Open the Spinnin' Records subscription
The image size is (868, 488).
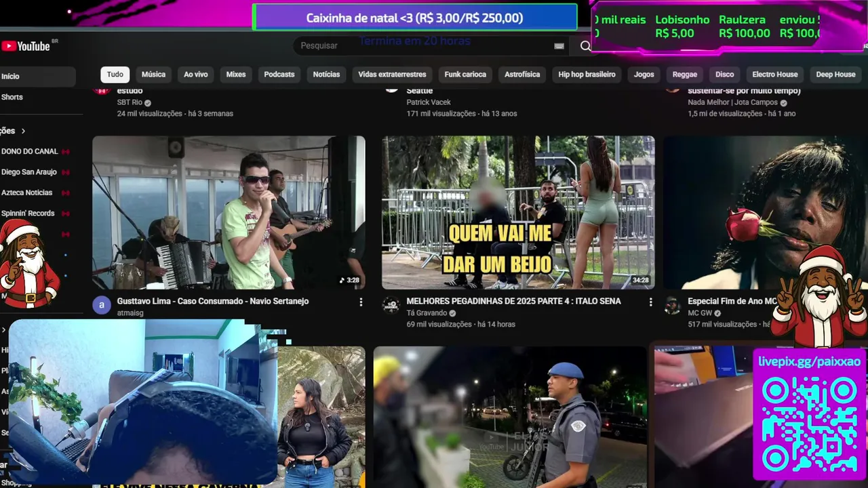pyautogui.click(x=28, y=213)
